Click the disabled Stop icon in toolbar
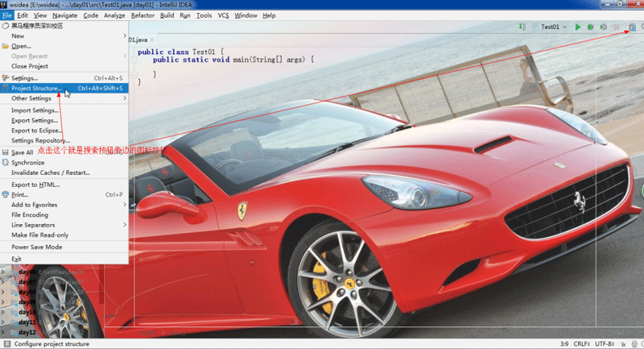 (616, 27)
